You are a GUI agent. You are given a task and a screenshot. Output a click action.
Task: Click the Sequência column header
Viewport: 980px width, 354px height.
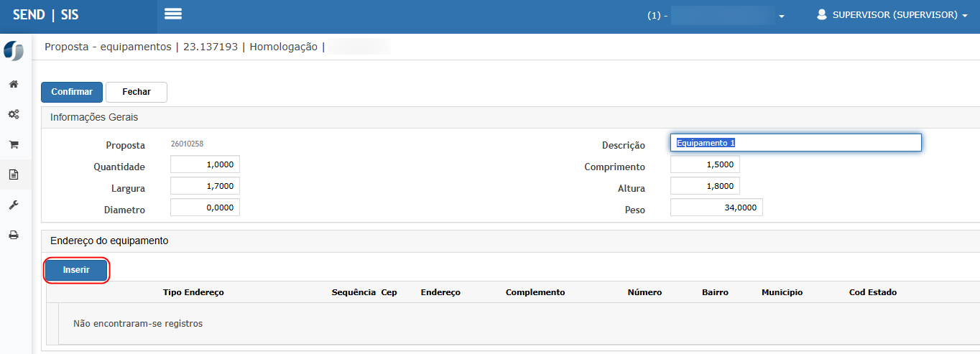pyautogui.click(x=353, y=292)
